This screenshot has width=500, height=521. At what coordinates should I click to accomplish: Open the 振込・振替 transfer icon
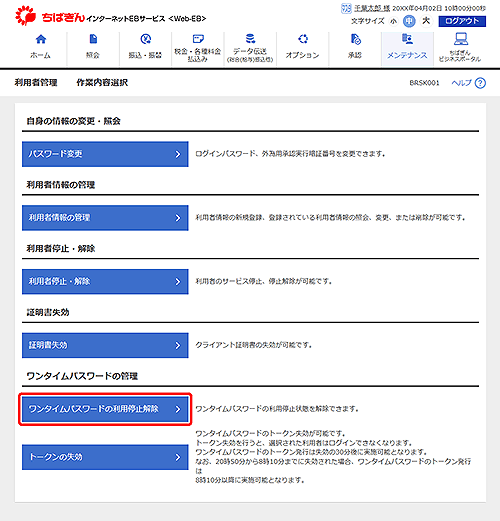click(x=146, y=39)
